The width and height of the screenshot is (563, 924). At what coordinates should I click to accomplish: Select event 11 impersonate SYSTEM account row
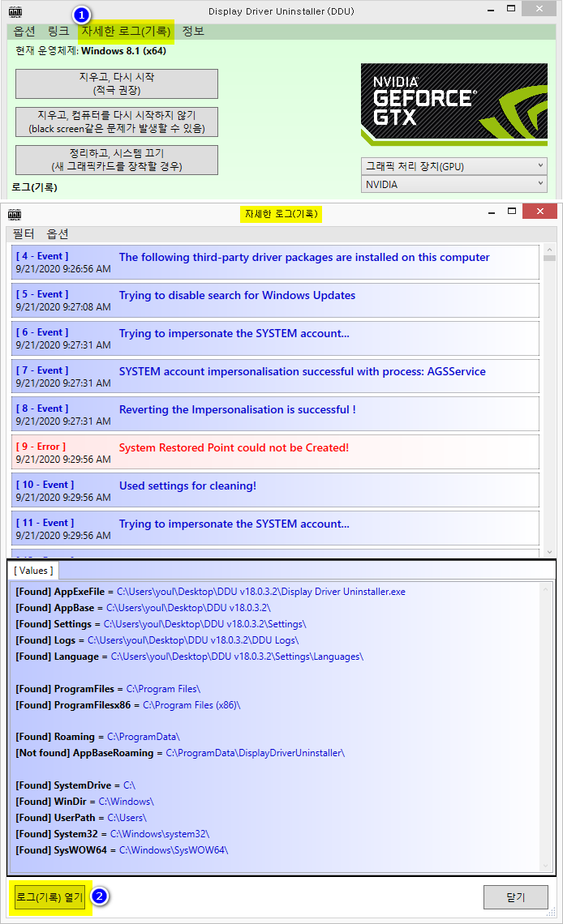point(275,528)
